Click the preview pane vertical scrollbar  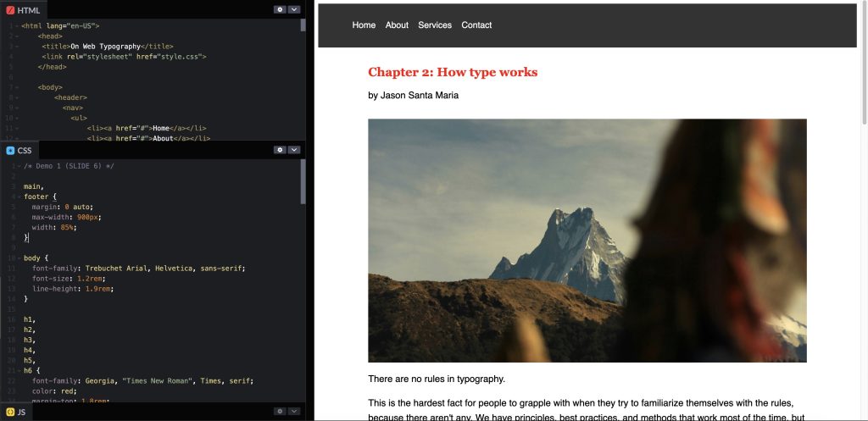[x=865, y=63]
